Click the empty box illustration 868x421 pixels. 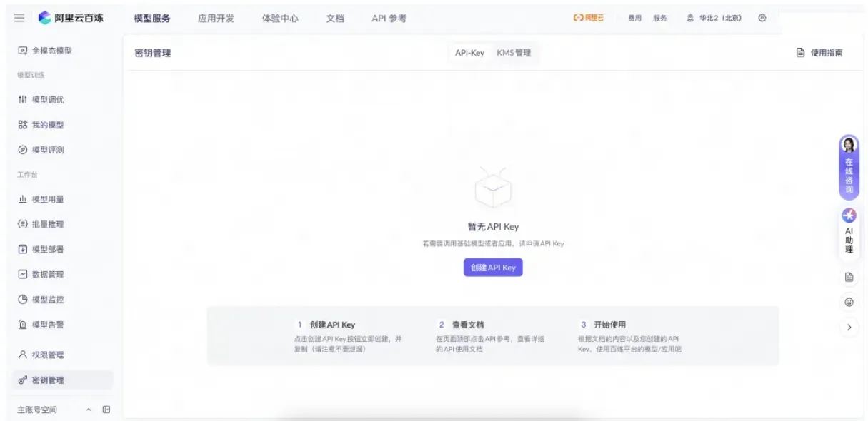[x=493, y=188]
